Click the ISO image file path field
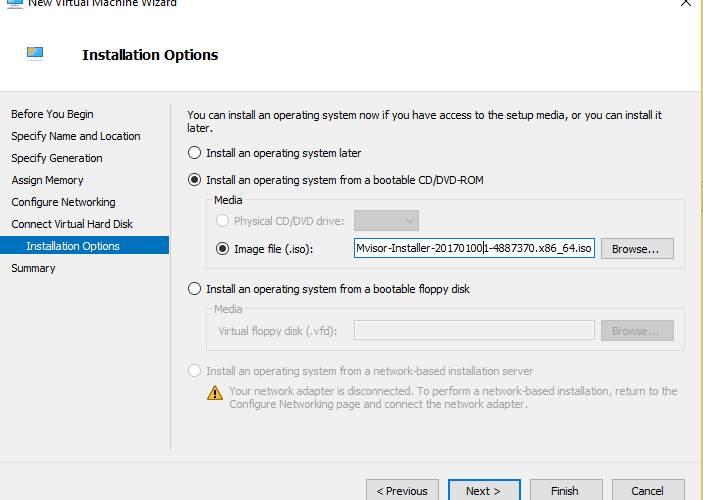Screen dimensions: 703x500 coord(474,248)
